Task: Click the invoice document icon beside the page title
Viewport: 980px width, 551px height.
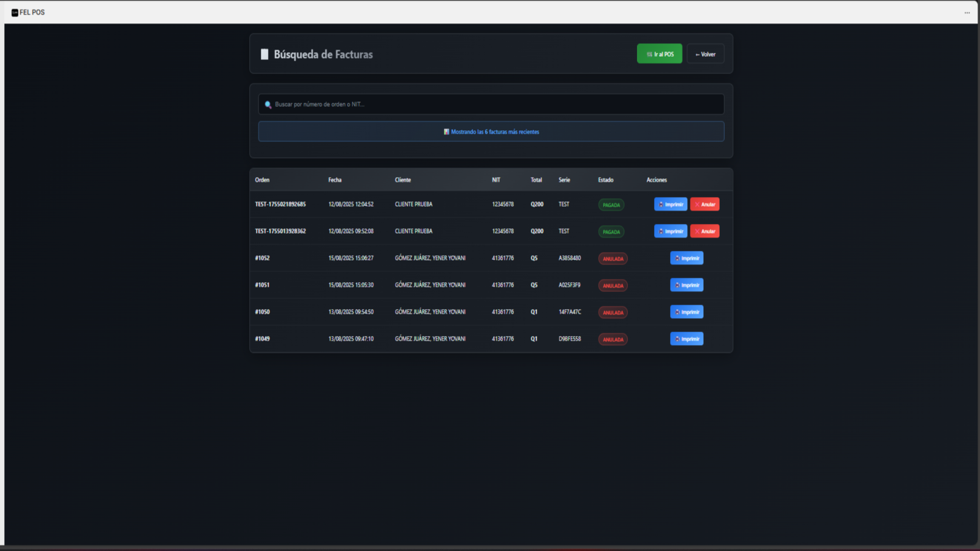Action: click(265, 54)
